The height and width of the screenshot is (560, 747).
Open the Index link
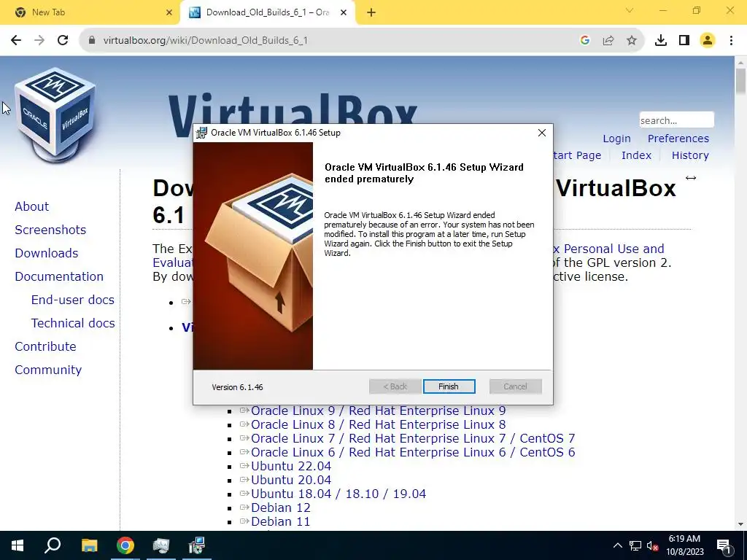point(636,155)
